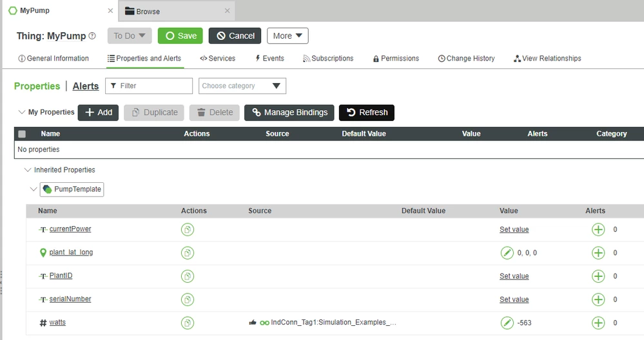Go to the Events tab
The height and width of the screenshot is (340, 644).
pos(269,58)
